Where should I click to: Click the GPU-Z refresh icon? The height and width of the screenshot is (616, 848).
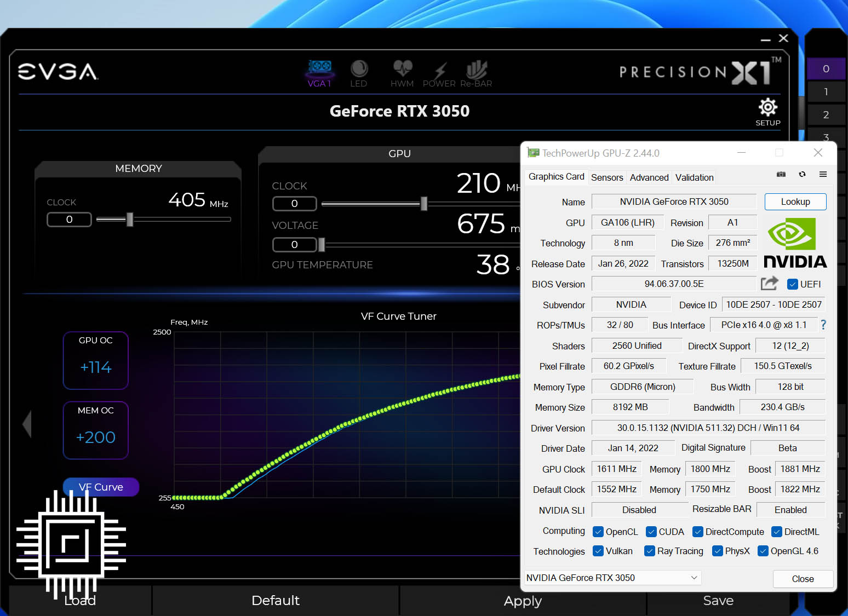[x=802, y=174]
